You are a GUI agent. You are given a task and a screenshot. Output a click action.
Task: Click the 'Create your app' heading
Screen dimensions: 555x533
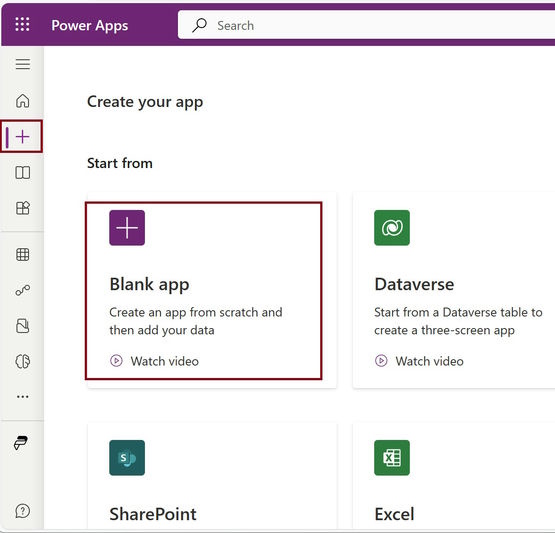145,102
